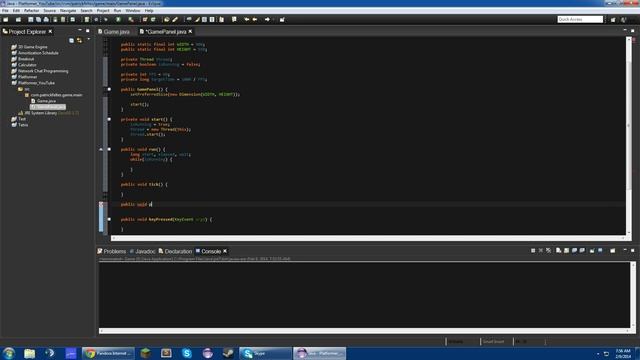Minimize the Project Explorer panel
640x360 pixels.
point(80,31)
